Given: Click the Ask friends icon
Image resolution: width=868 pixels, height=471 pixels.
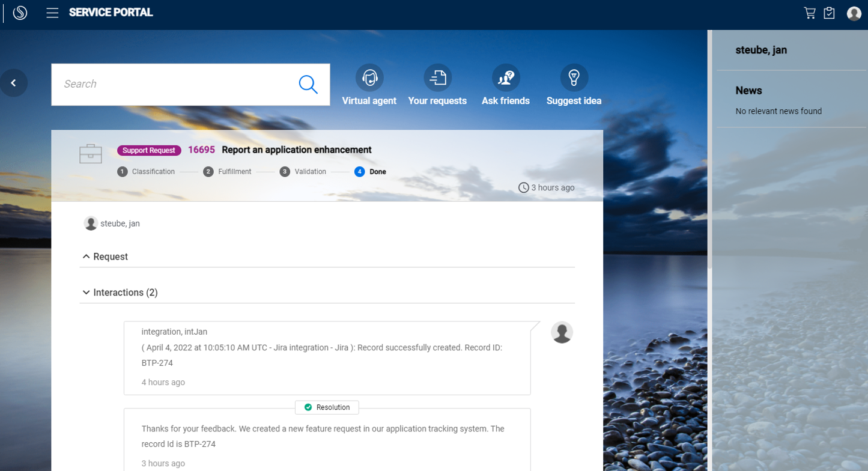Looking at the screenshot, I should [505, 77].
